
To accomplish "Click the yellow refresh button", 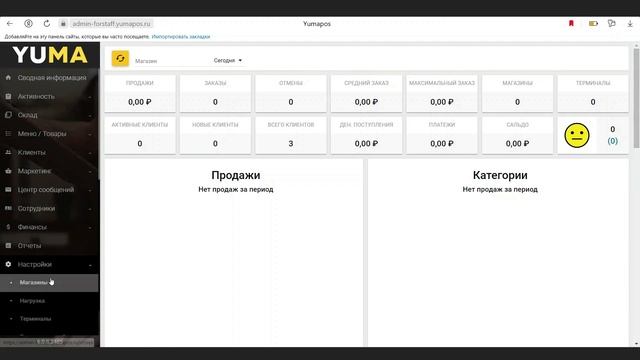I will click(120, 58).
